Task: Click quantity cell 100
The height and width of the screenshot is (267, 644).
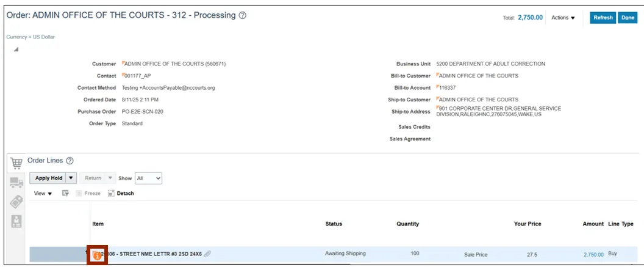Action: 415,254
